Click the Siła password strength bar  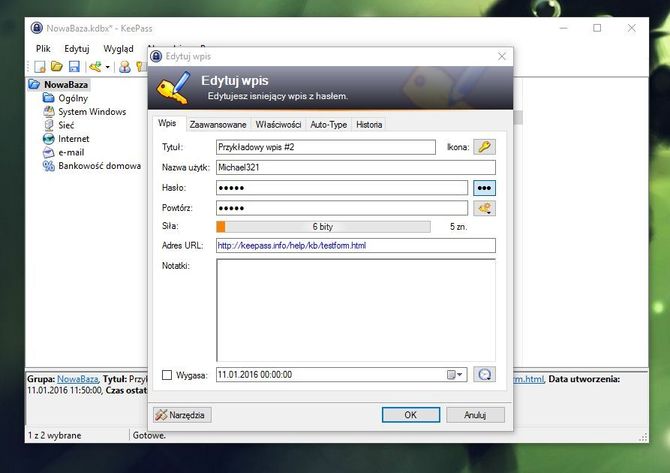point(322,227)
